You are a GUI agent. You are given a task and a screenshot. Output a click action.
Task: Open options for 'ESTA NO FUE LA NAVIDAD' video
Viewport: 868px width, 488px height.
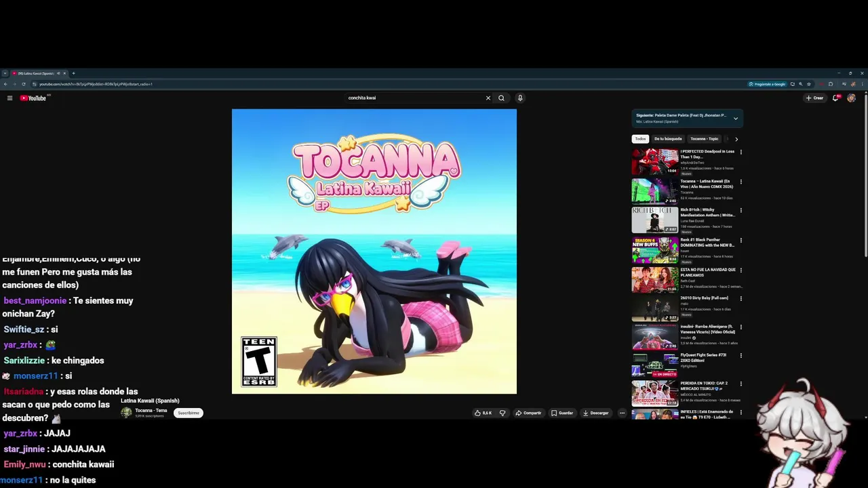(741, 270)
